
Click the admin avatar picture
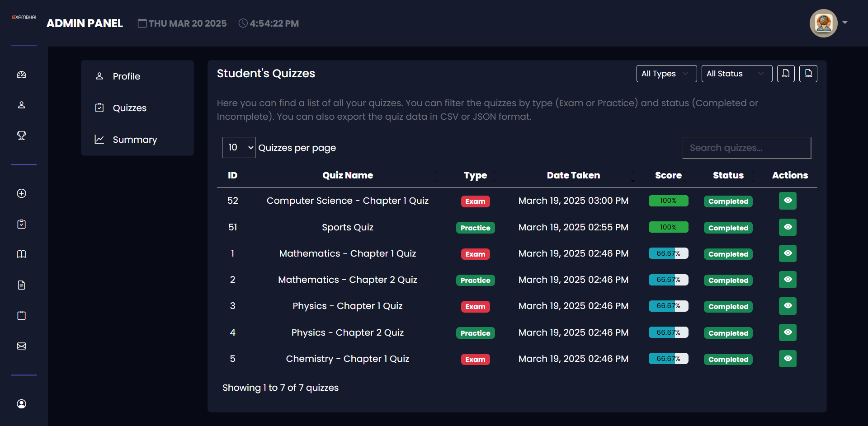tap(823, 23)
